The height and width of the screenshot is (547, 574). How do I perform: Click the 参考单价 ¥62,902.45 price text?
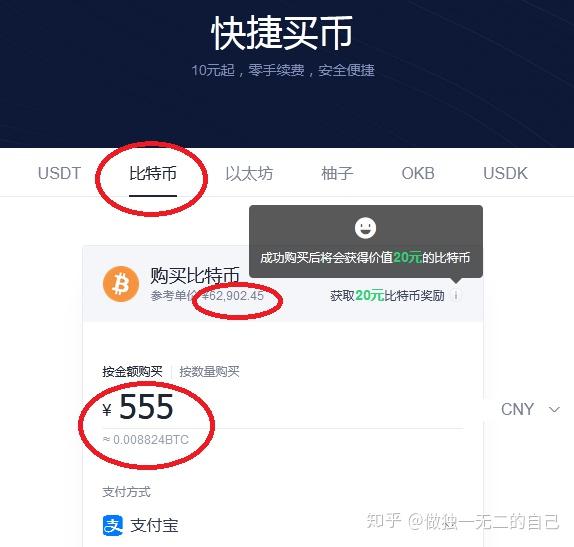point(207,295)
